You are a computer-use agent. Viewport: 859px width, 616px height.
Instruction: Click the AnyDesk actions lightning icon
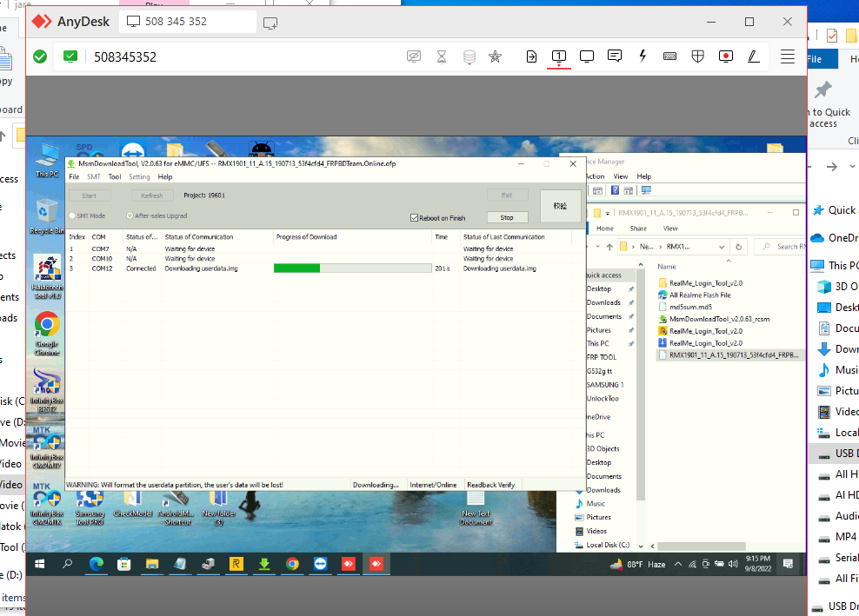[x=643, y=56]
